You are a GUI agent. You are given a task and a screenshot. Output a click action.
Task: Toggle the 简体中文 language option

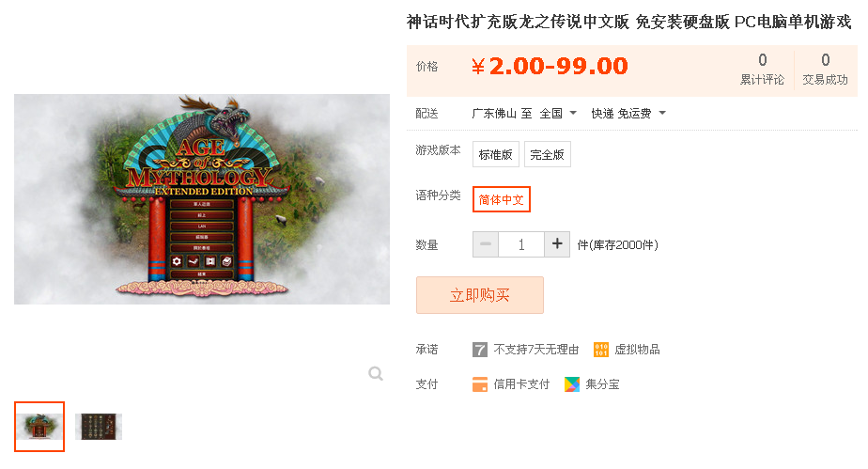click(501, 199)
